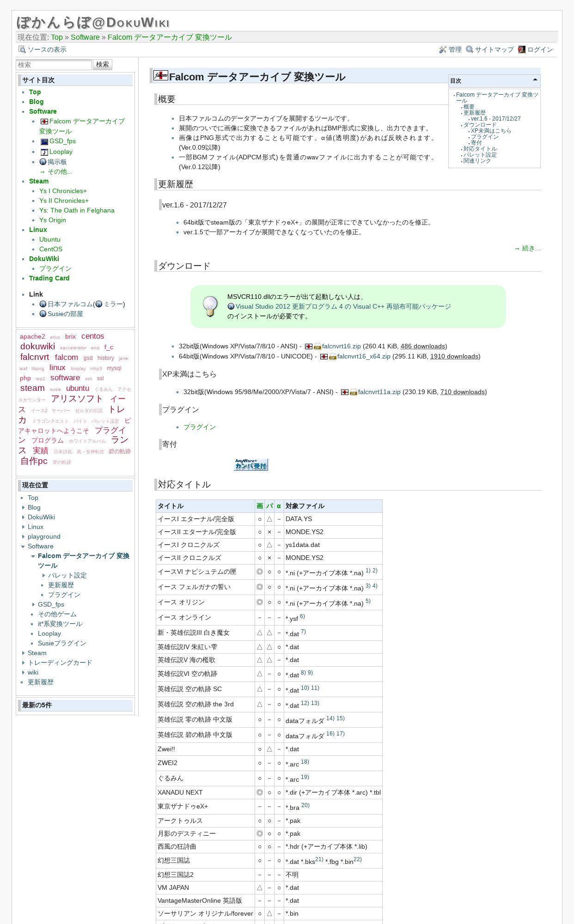Open the 管理 admin tools icon

coord(443,49)
